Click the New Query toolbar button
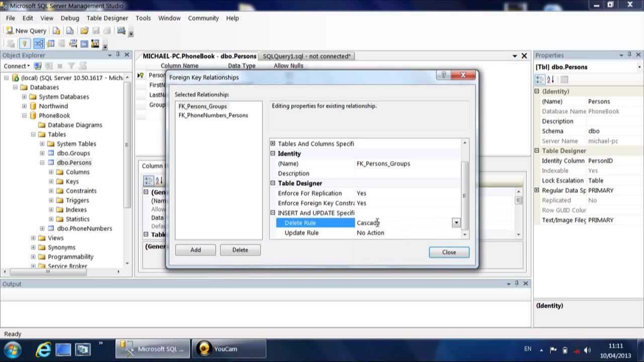Screen dimensions: 644x362 (26, 31)
